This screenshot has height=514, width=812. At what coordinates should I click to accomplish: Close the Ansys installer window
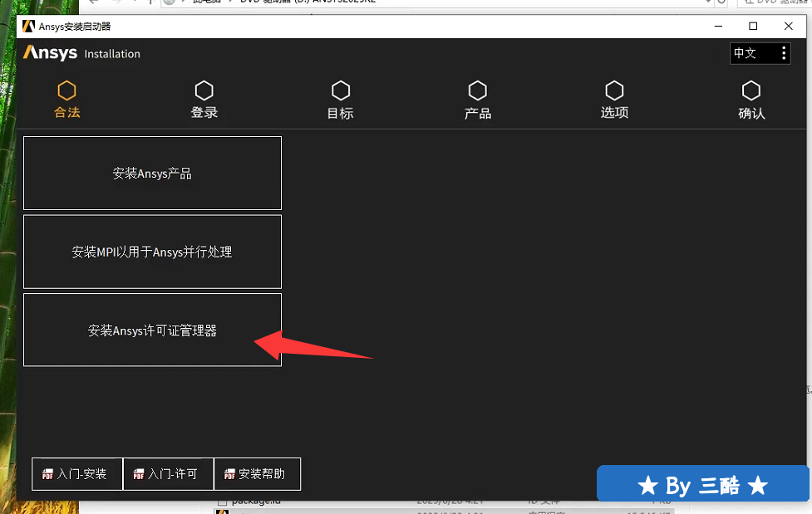click(x=788, y=26)
